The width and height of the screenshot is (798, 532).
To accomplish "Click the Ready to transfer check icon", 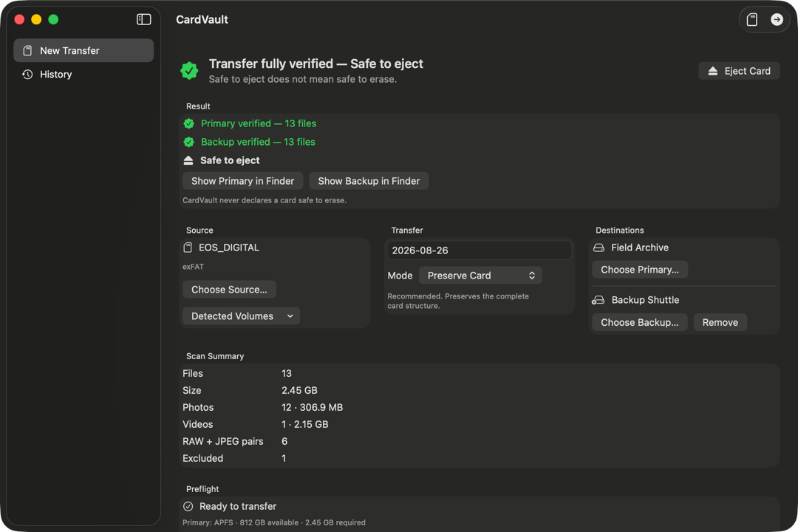I will (x=188, y=507).
